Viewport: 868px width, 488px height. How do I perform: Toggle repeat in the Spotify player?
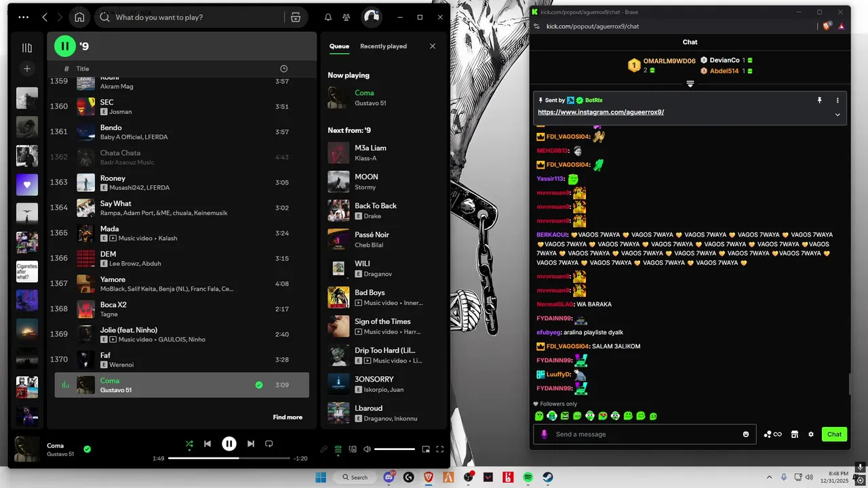[x=269, y=444]
